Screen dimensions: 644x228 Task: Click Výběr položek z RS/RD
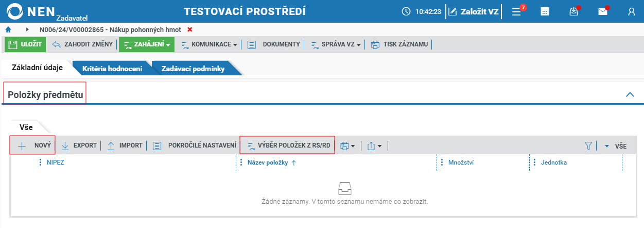coord(288,145)
